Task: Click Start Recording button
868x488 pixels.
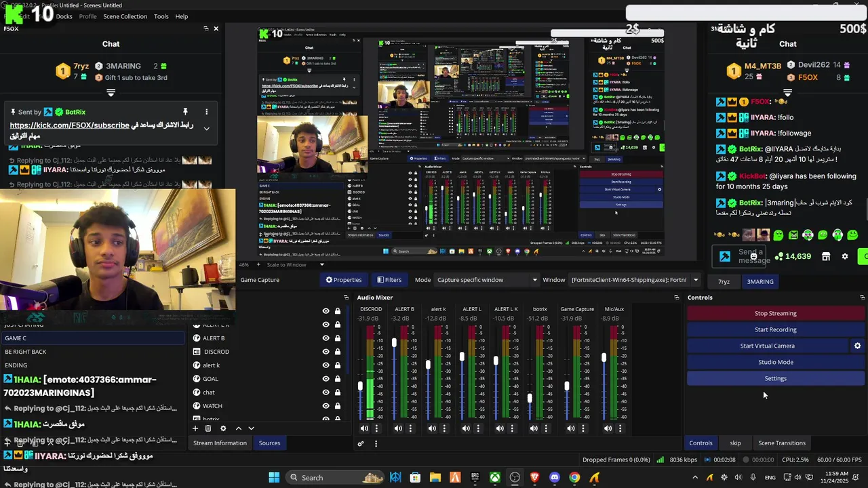Action: [x=776, y=329]
